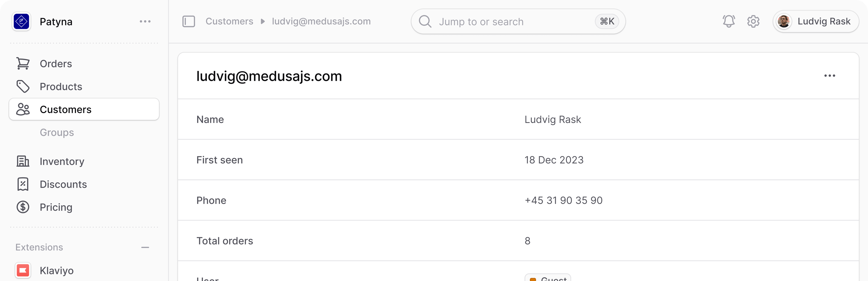Click the Inventory building icon

[23, 161]
